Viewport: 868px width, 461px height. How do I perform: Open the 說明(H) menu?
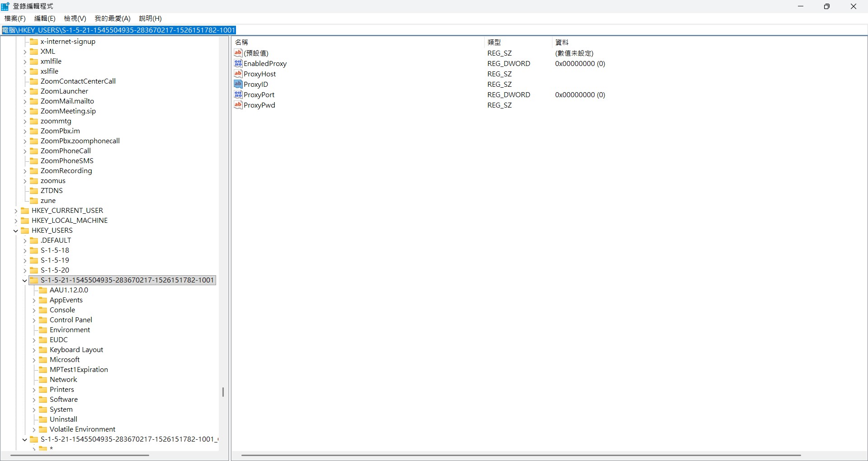pyautogui.click(x=151, y=18)
